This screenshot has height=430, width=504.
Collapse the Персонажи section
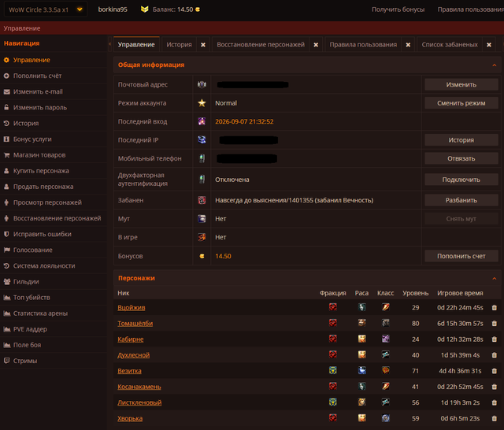click(495, 278)
